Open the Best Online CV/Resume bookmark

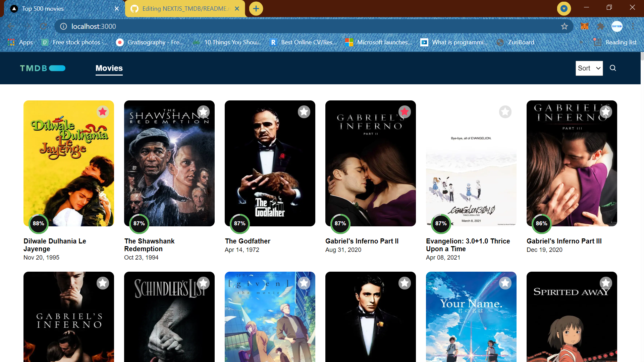pos(303,42)
